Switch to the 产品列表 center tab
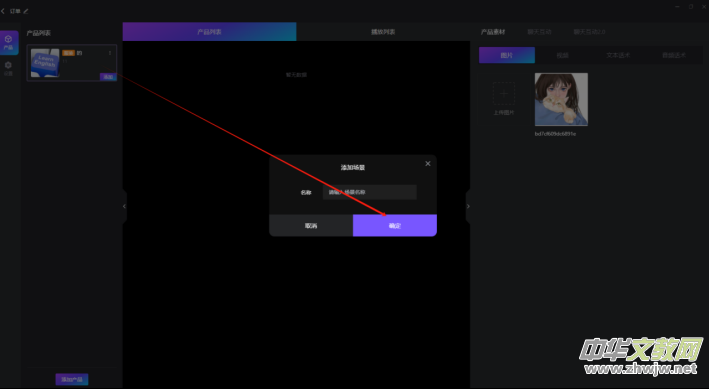This screenshot has height=389, width=709. [x=209, y=32]
